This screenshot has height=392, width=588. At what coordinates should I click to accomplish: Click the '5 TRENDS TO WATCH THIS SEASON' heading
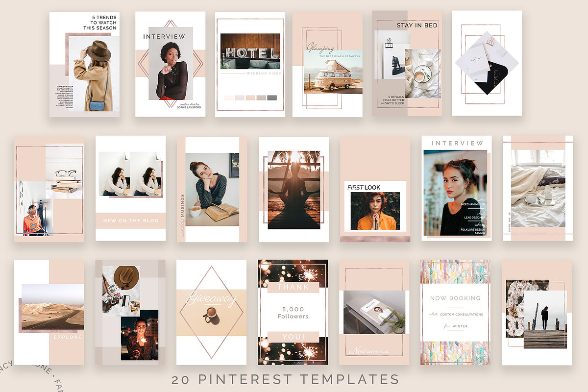[99, 23]
